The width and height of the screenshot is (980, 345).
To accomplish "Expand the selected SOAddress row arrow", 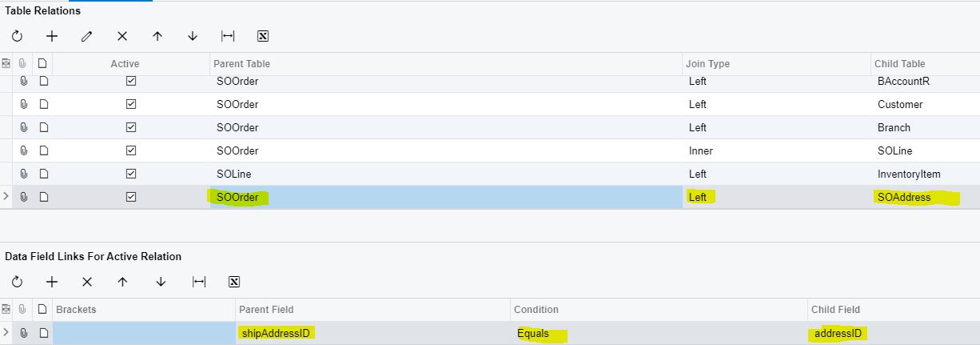I will [x=6, y=197].
